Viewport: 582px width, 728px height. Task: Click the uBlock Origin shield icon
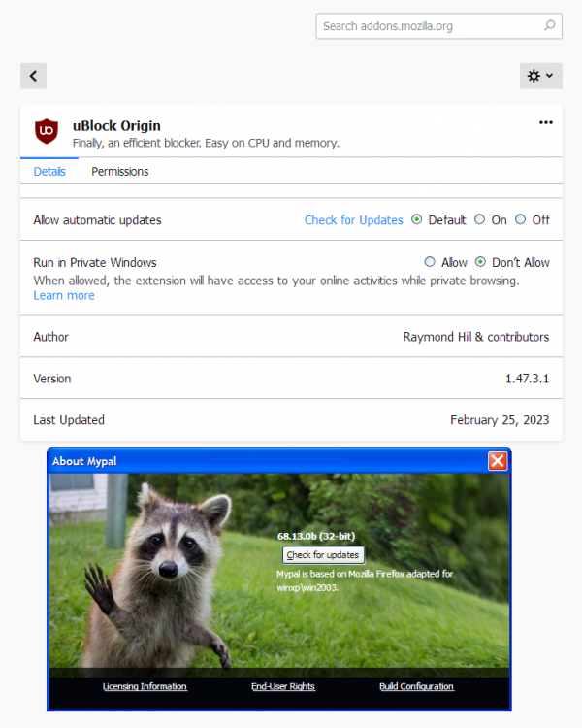pyautogui.click(x=46, y=131)
